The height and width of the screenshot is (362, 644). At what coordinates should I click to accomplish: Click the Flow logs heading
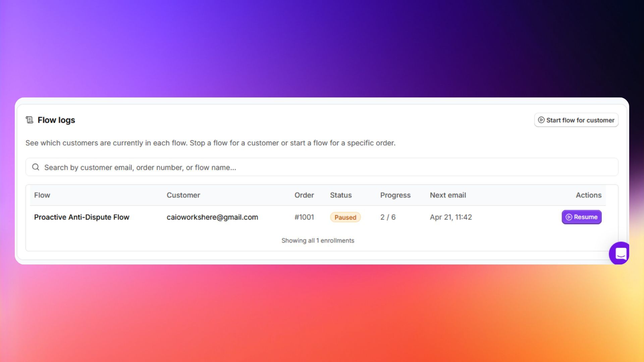pyautogui.click(x=56, y=120)
